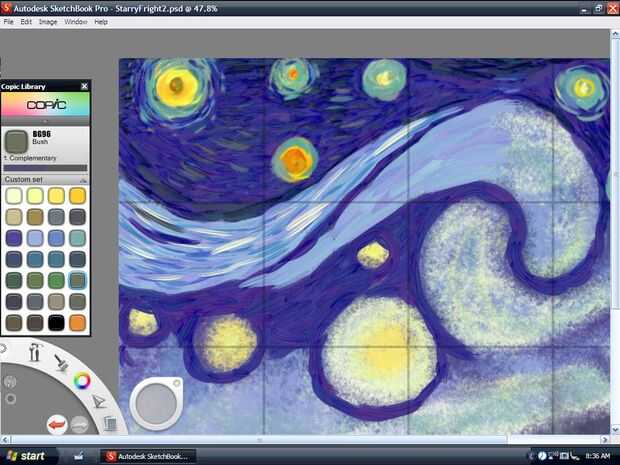The width and height of the screenshot is (620, 465).
Task: Open the Image menu
Action: [x=48, y=22]
